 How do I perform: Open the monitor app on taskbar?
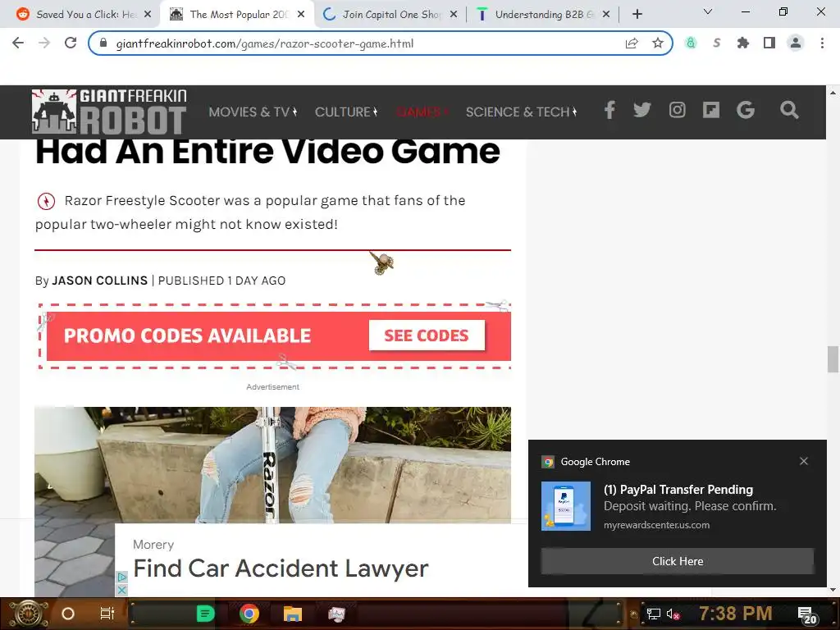coord(336,614)
